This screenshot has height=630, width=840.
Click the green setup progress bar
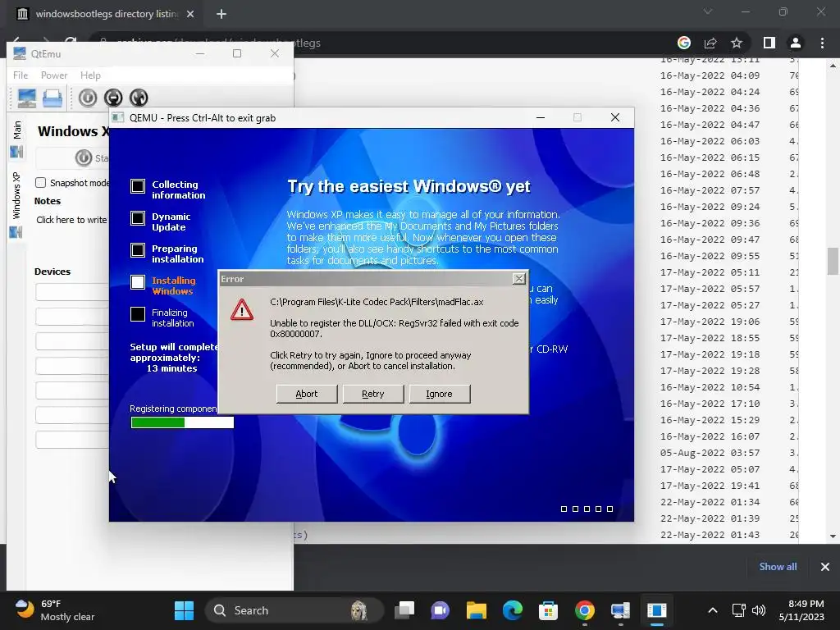pyautogui.click(x=182, y=422)
